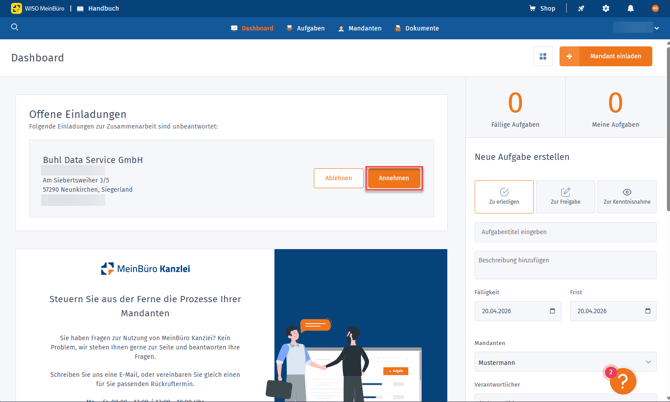
Task: Open settings via gear icon
Action: [605, 9]
